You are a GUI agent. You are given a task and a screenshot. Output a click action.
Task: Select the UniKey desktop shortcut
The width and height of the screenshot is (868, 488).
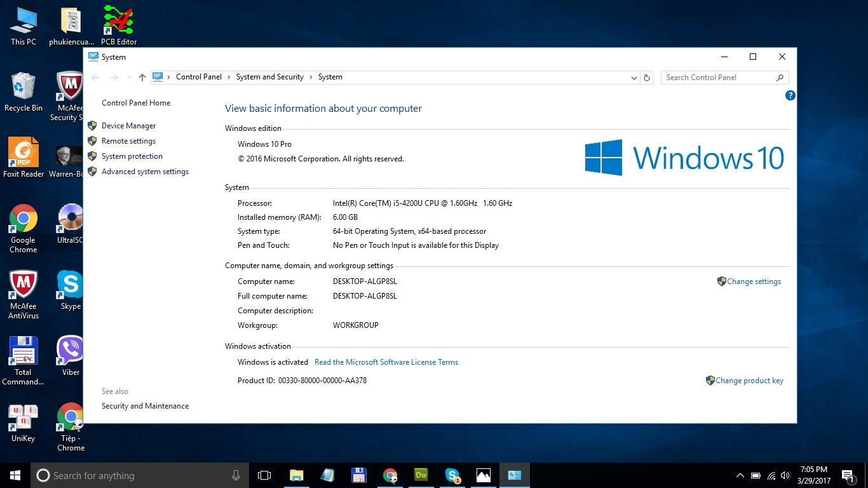[24, 423]
